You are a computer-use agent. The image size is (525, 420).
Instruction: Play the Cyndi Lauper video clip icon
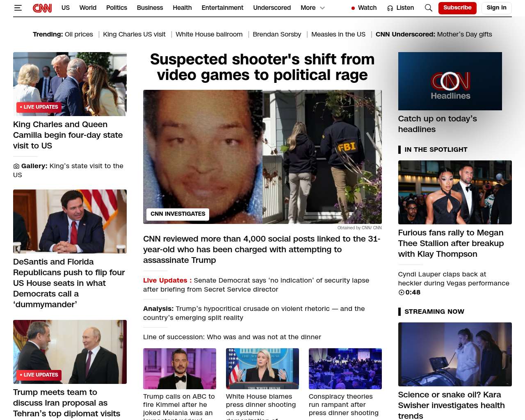tap(401, 292)
